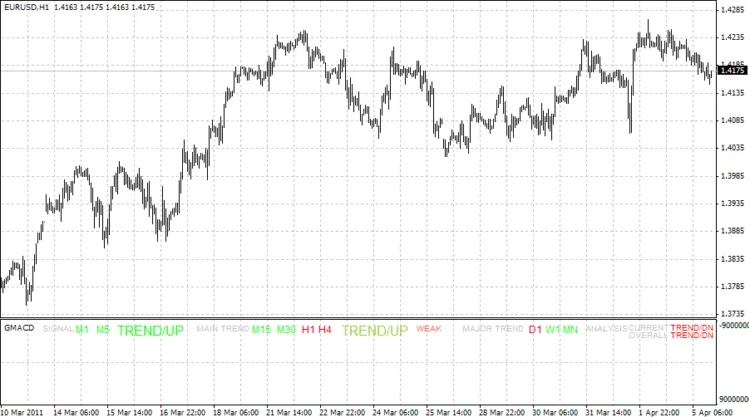Viewport: 749px width, 417px height.
Task: Click the olive TREND/UP text beside H4
Action: pos(375,331)
